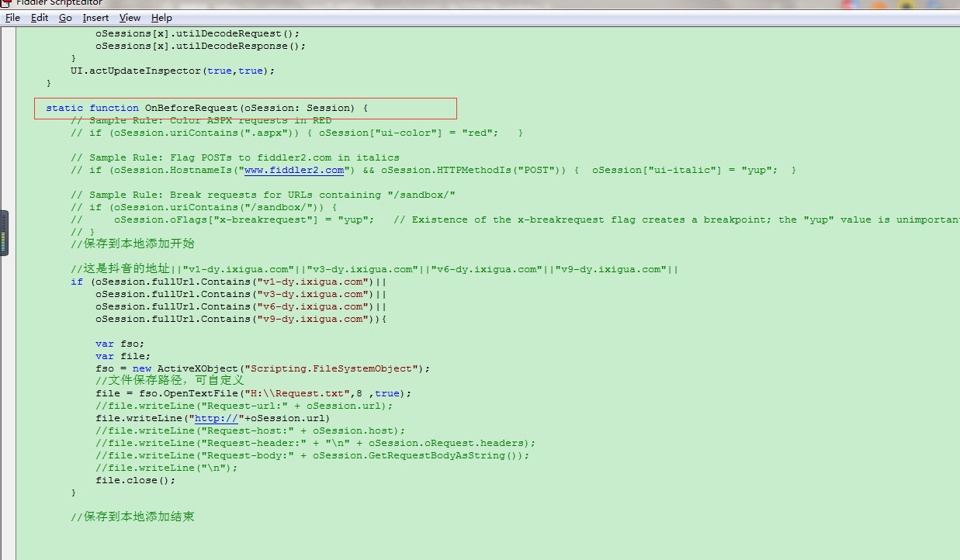Open the View menu

tap(130, 18)
